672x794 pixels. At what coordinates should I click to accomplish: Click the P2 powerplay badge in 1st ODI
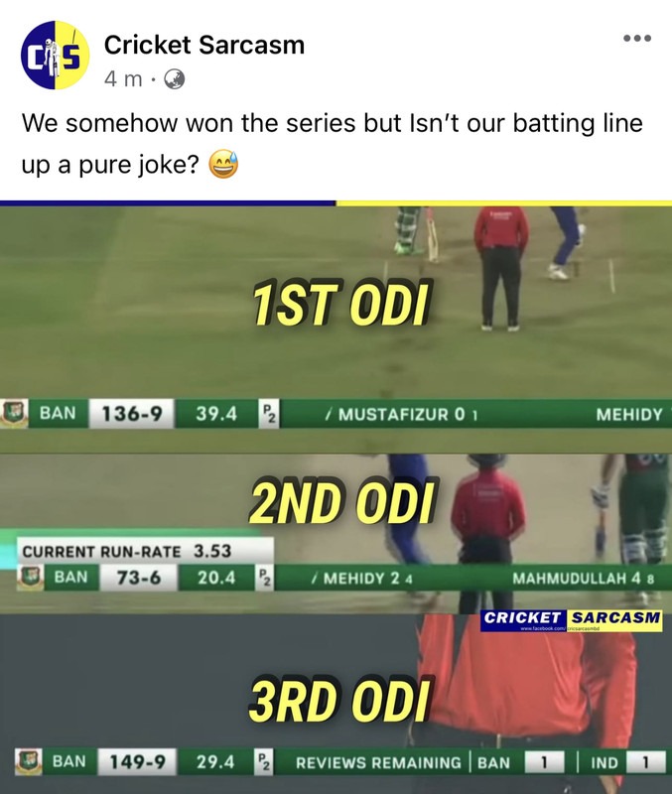(268, 414)
